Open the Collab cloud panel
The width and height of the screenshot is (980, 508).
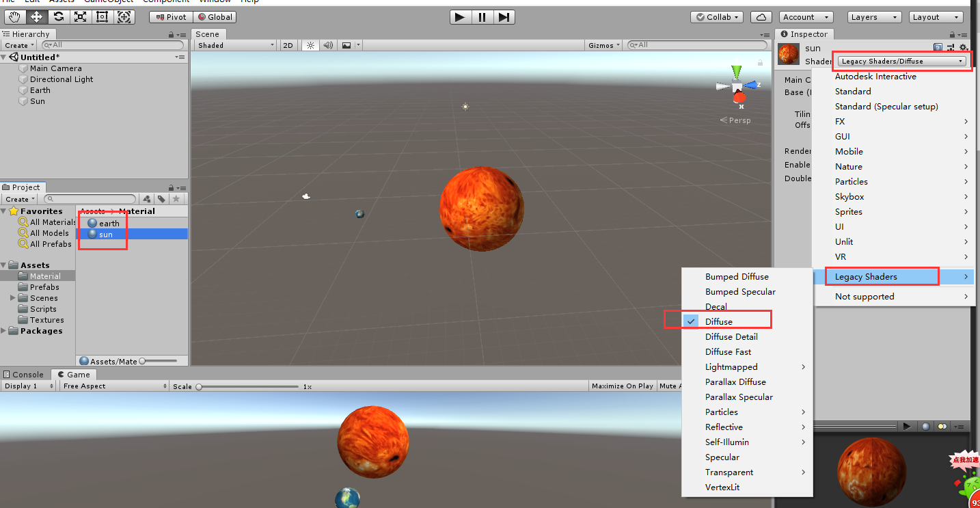761,16
